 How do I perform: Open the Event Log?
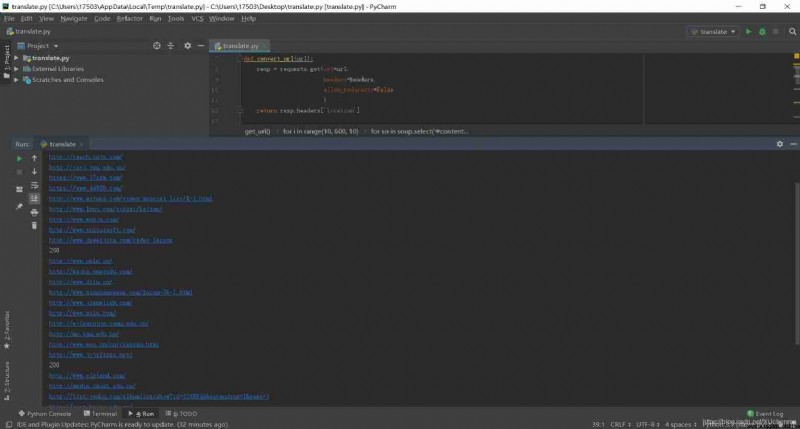(765, 414)
